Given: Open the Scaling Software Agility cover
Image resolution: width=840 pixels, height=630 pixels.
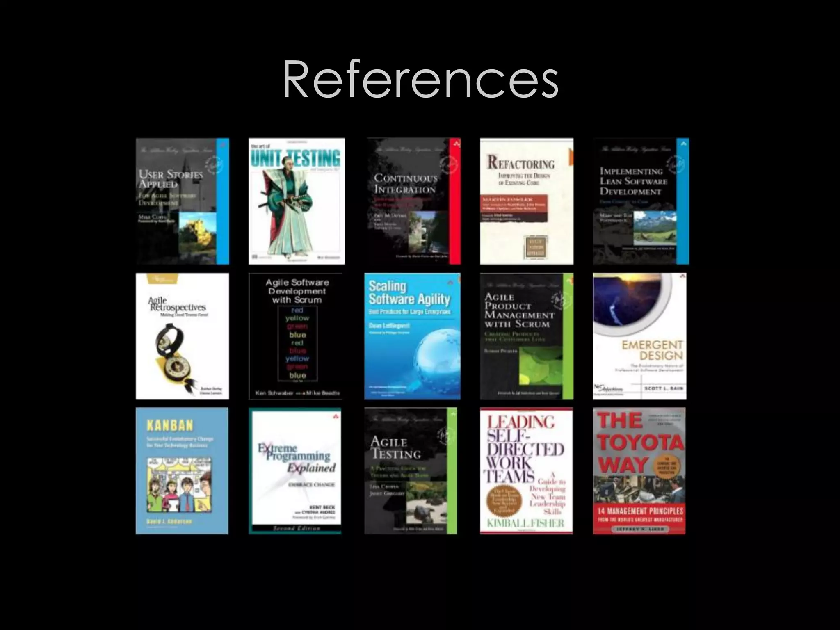Looking at the screenshot, I should tap(412, 336).
